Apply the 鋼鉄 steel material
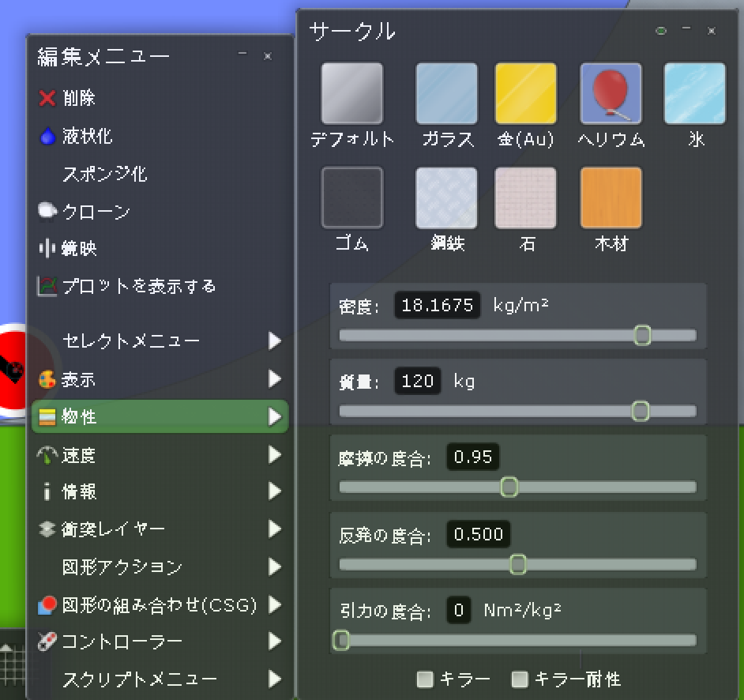Viewport: 744px width, 700px height. click(x=446, y=198)
